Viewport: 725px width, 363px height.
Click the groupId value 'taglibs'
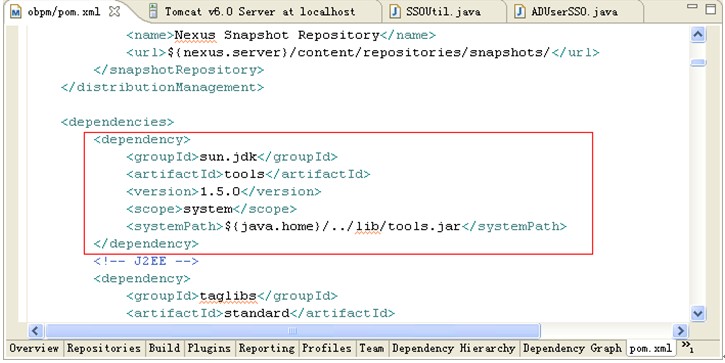pyautogui.click(x=228, y=296)
